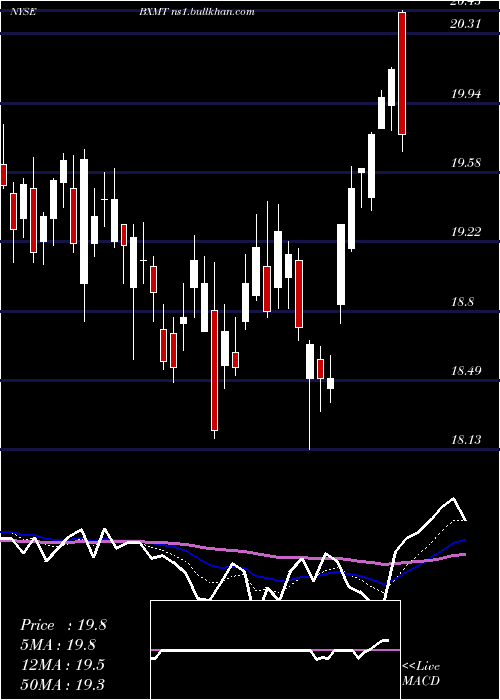The image size is (500, 700).
Task: Click the Price : 19.8 readout
Action: 63,625
